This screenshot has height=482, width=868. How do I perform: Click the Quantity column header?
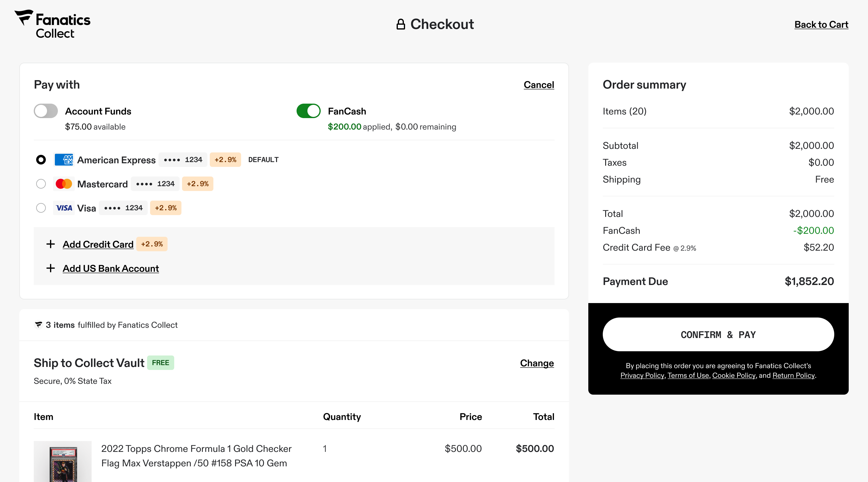[342, 417]
